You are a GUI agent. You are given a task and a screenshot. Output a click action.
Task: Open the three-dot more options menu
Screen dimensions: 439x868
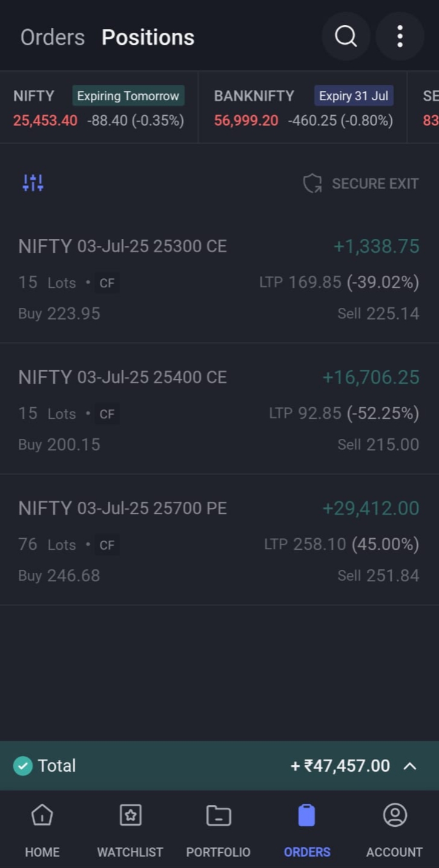400,36
